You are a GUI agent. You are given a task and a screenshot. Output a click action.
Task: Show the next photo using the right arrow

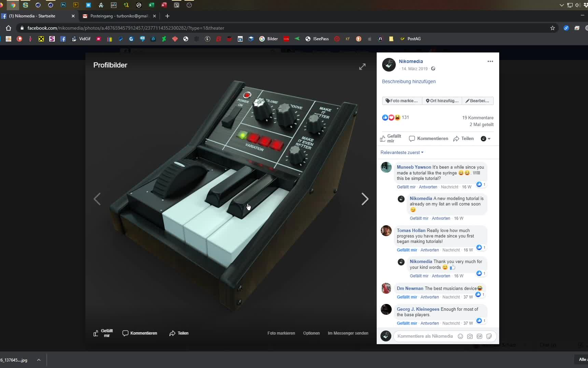click(365, 199)
